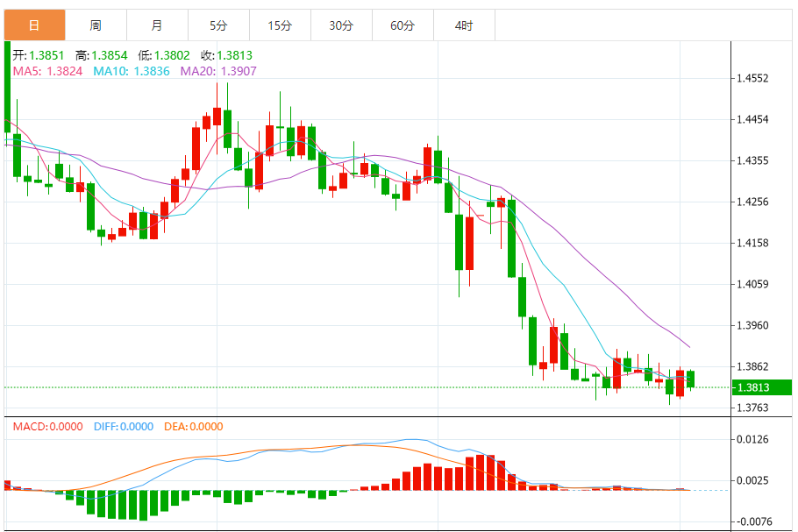
Task: Select the 日 daily chart tab
Action: tap(34, 25)
